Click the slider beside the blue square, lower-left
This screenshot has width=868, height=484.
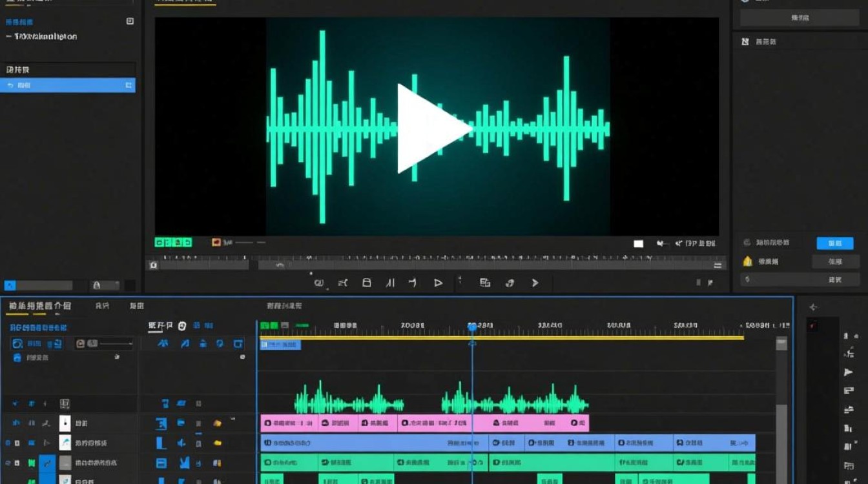pos(45,285)
